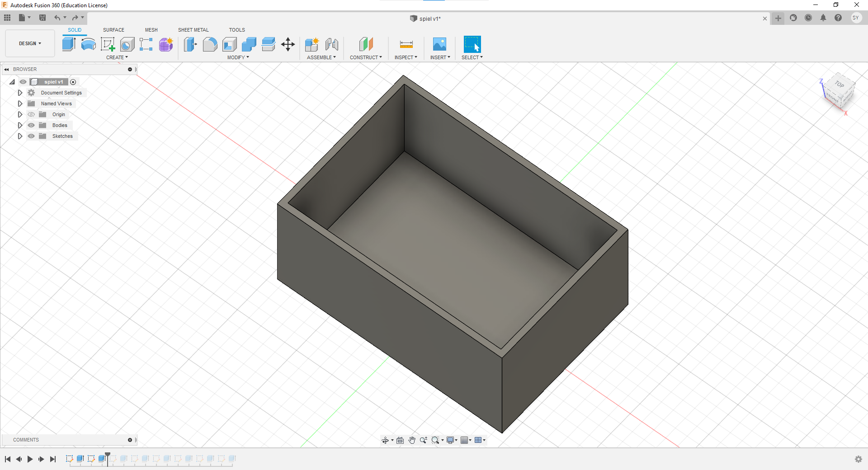Open the Viewports layout icon
The width and height of the screenshot is (868, 470).
[478, 440]
